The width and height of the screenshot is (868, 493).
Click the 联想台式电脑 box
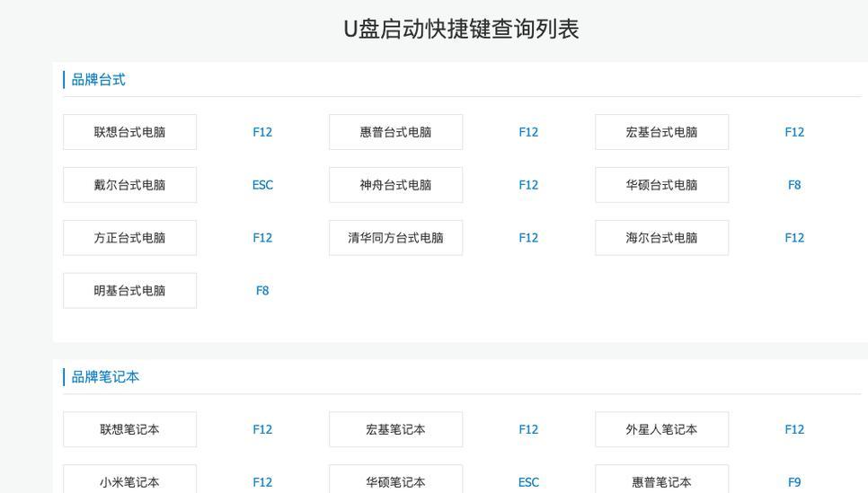coord(129,132)
